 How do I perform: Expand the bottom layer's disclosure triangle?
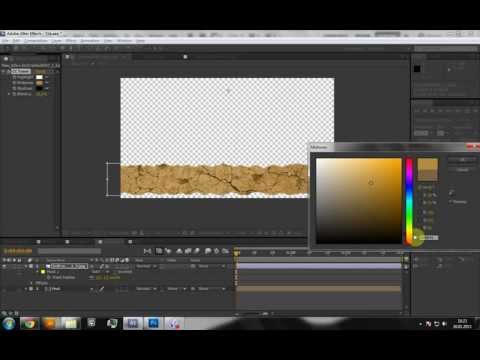coord(26,289)
